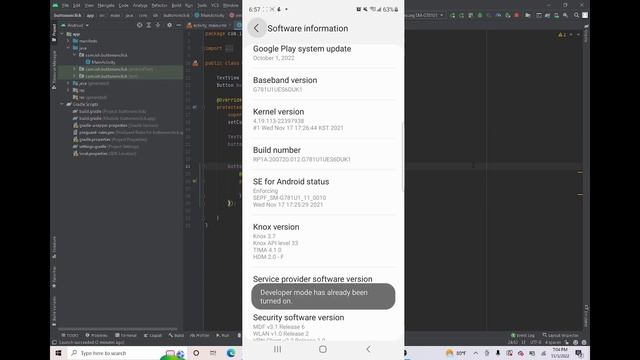Open Microsoft Edge from the taskbar

click(x=231, y=353)
